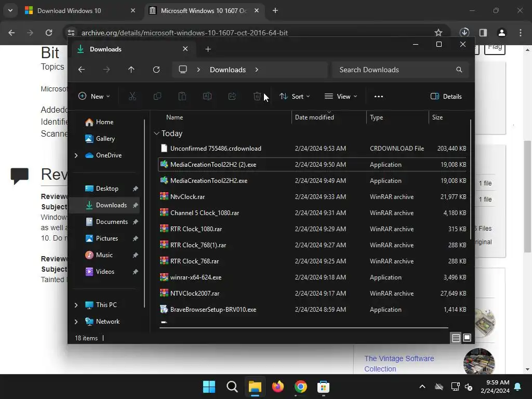
Task: Refresh the Downloads folder view
Action: click(156, 70)
